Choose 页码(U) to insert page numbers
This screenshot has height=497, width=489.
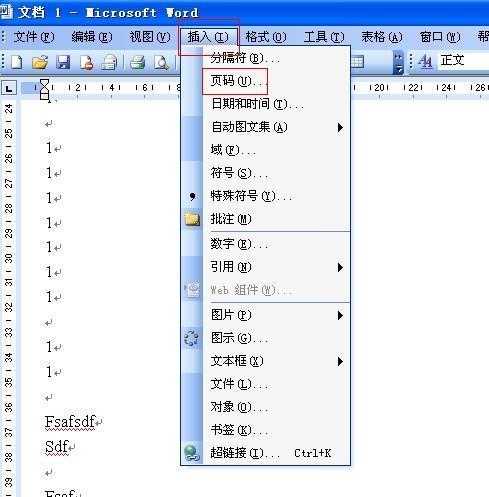[x=266, y=81]
